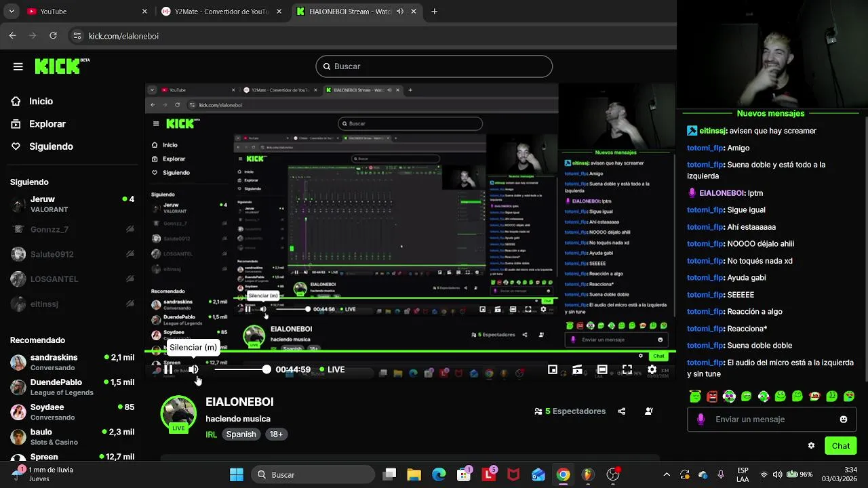Viewport: 868px width, 488px height.
Task: Open Microsoft Edge from the taskbar
Action: 439,474
